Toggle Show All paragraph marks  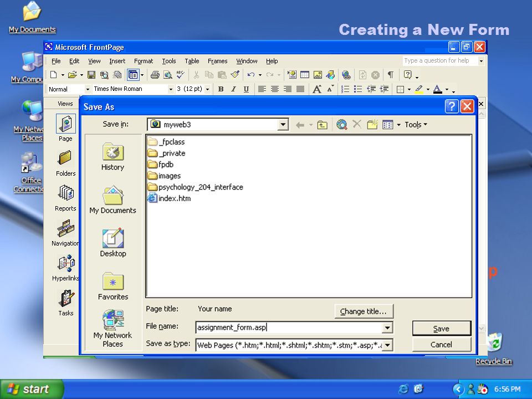(391, 75)
